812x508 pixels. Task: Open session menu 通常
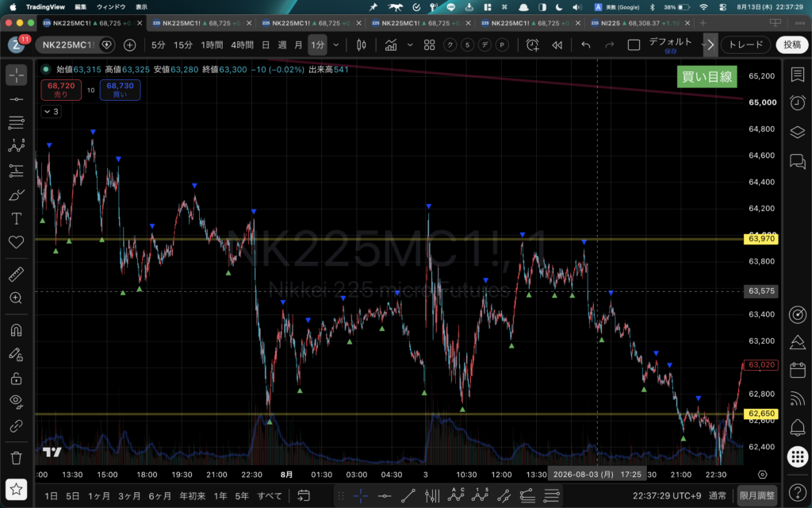click(717, 496)
